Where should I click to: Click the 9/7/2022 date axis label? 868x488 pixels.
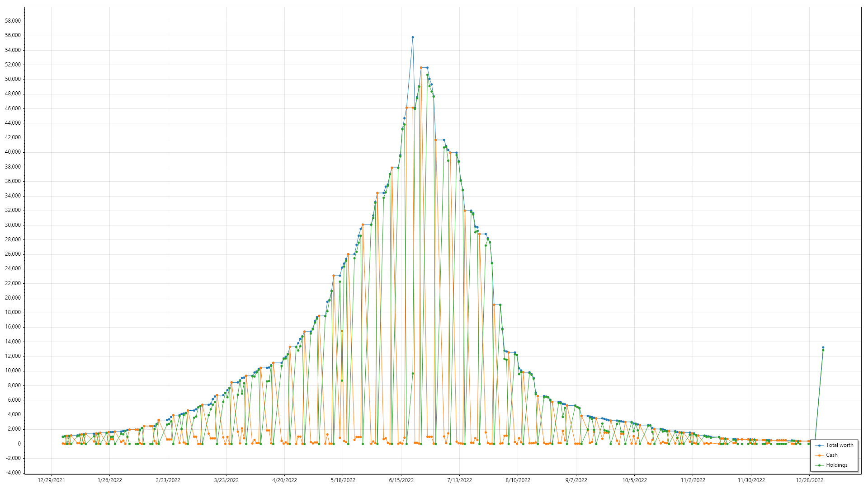click(x=576, y=480)
